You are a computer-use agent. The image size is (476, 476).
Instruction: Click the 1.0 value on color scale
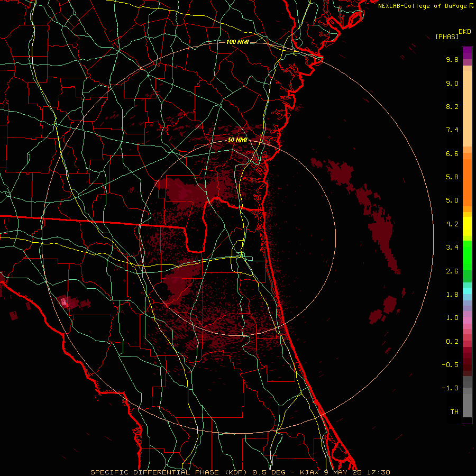point(452,318)
